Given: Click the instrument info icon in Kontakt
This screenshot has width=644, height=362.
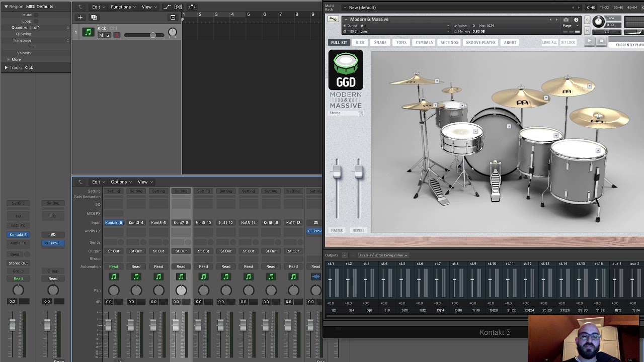Looking at the screenshot, I should (576, 20).
